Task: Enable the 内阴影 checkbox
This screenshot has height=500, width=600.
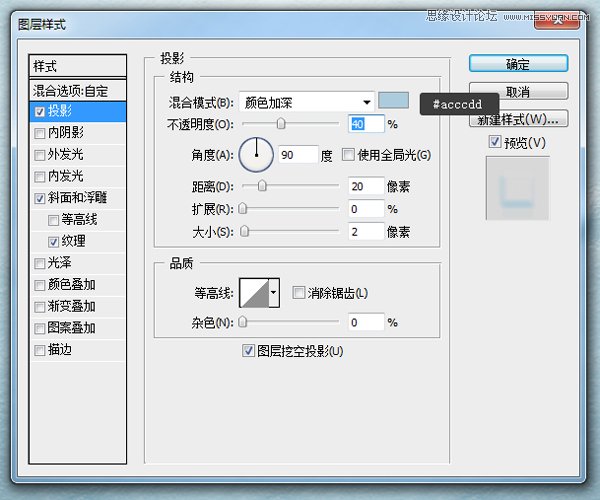Action: coord(40,133)
